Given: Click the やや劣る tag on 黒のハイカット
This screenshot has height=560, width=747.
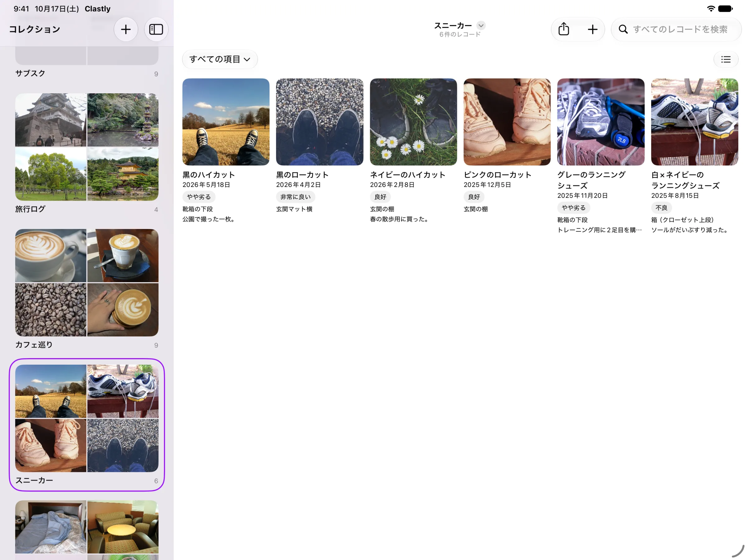Looking at the screenshot, I should point(199,197).
